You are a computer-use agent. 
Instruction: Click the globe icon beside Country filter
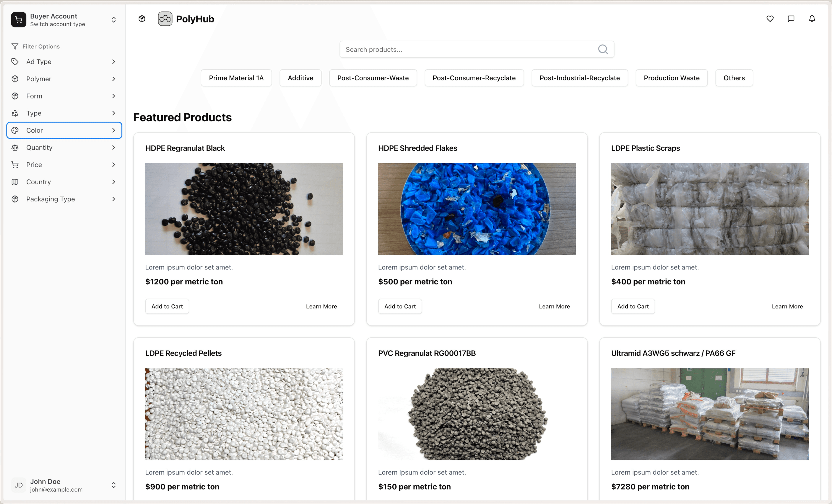[15, 182]
